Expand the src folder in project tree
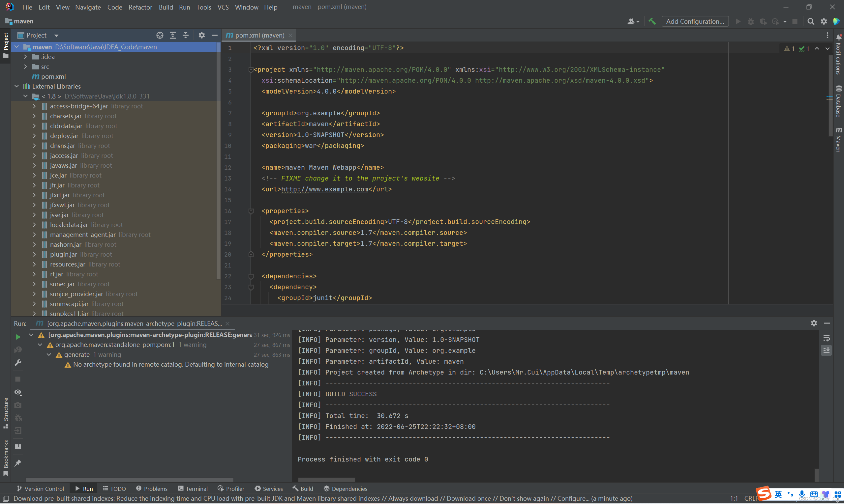Image resolution: width=844 pixels, height=504 pixels. (25, 67)
